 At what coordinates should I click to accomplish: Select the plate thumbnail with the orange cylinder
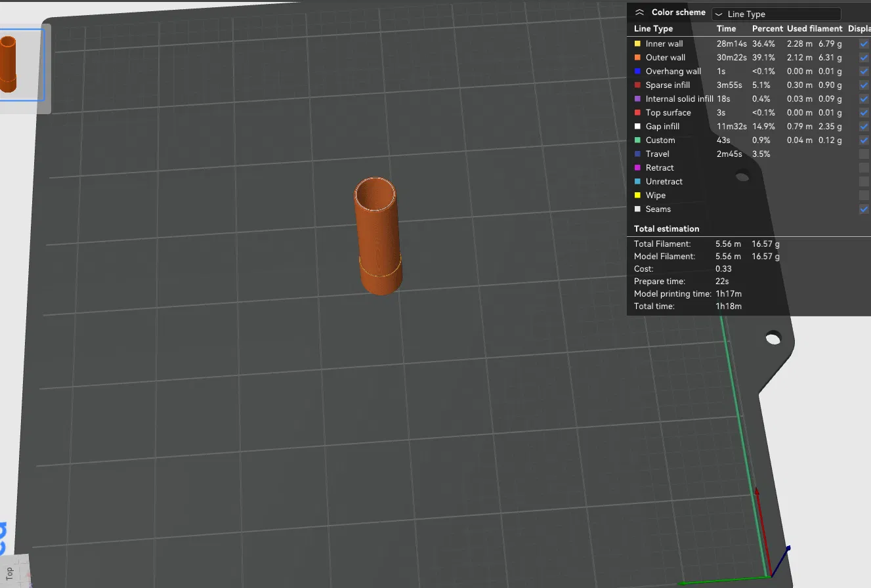(x=22, y=65)
